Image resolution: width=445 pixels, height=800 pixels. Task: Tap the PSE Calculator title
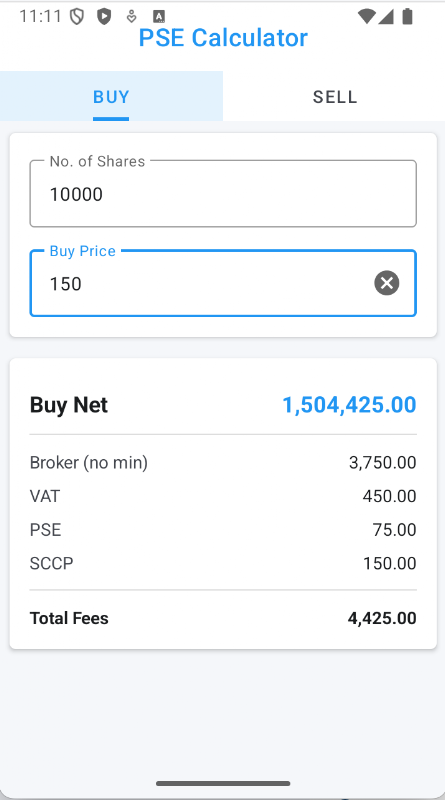pos(223,38)
